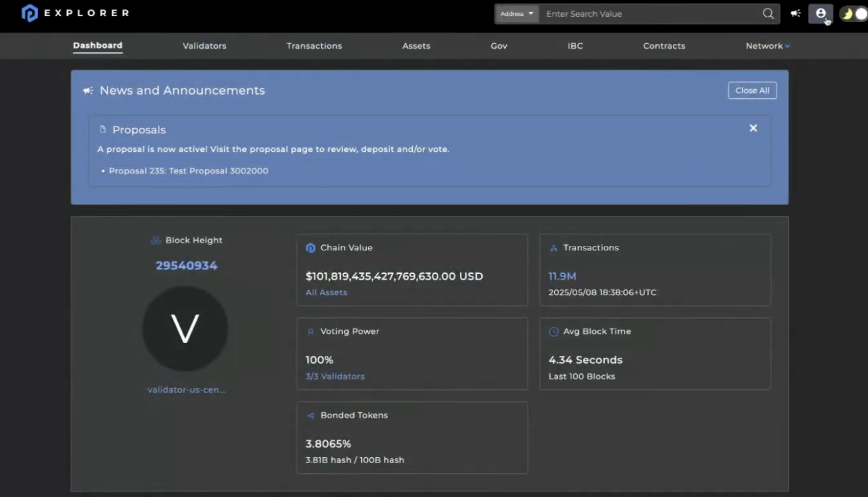Click the Explorer logo icon

click(30, 13)
